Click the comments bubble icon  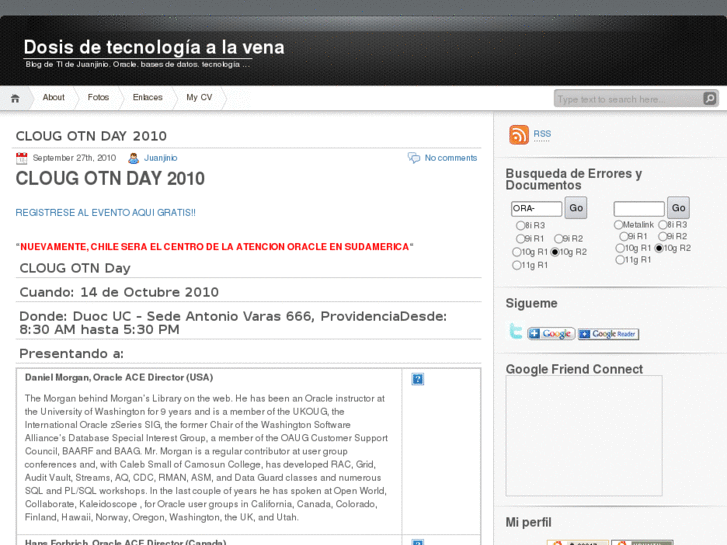[x=414, y=158]
